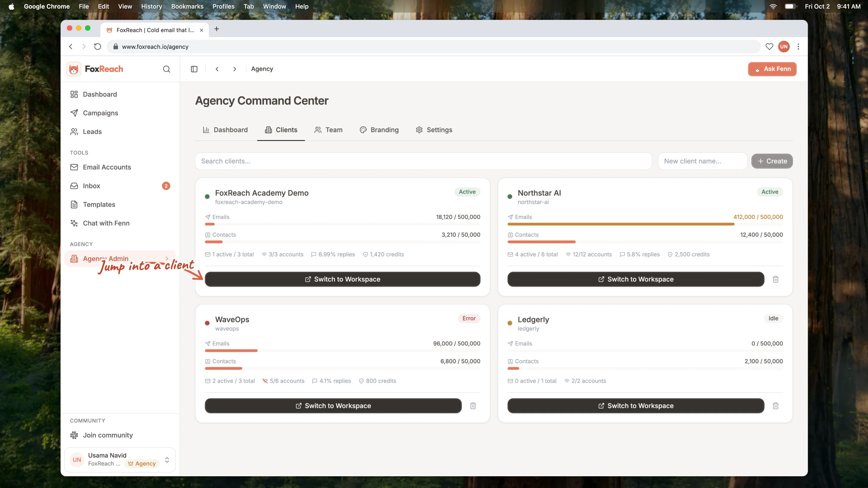Open Wi-Fi status in the menu bar
The image size is (868, 488).
pyautogui.click(x=773, y=6)
